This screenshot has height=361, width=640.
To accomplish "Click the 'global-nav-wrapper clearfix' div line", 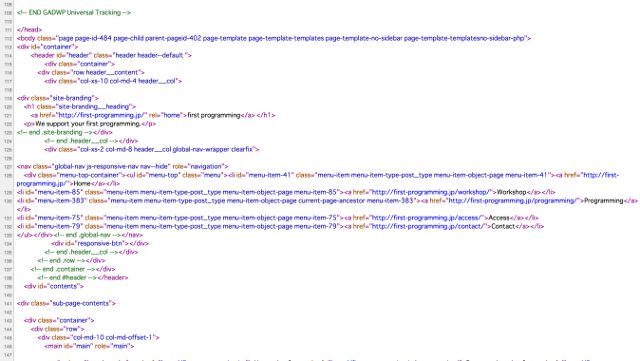I will point(152,149).
